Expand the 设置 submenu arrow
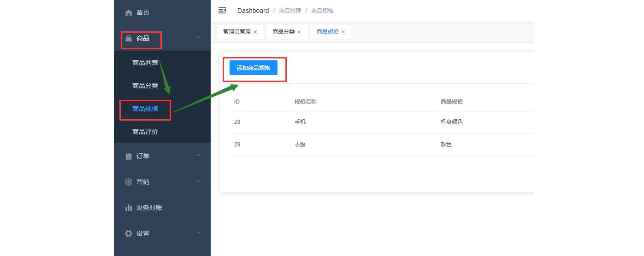The image size is (644, 256). pyautogui.click(x=199, y=233)
